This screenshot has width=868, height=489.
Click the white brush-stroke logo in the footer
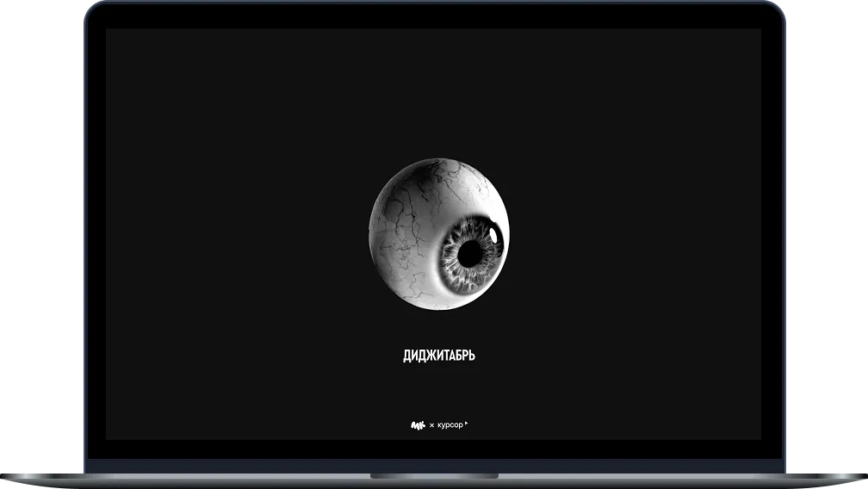418,424
